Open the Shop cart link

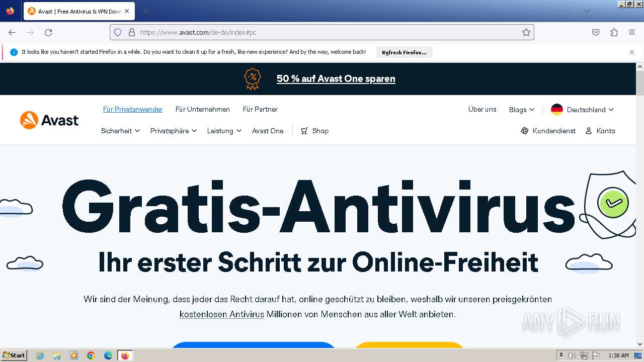[314, 131]
